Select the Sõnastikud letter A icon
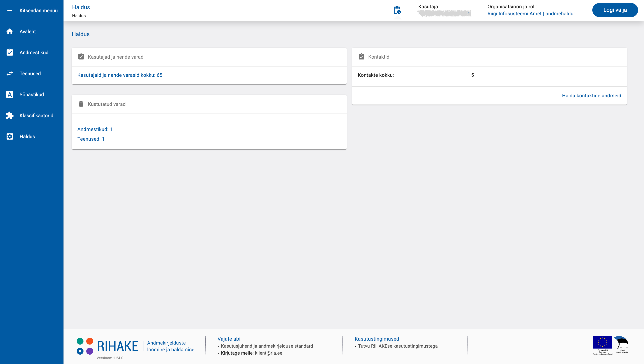The width and height of the screenshot is (644, 364). [x=10, y=94]
